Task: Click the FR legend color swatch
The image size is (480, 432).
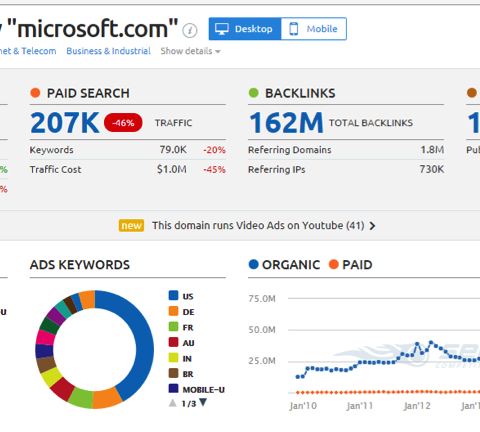Action: (x=173, y=326)
